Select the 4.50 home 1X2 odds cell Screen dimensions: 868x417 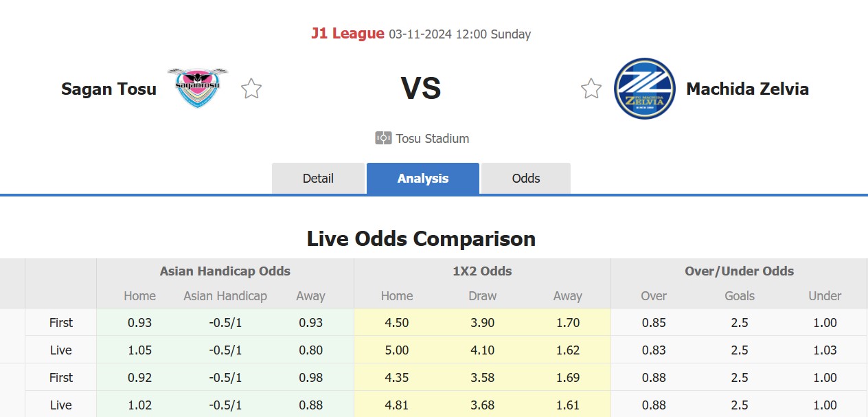[397, 323]
